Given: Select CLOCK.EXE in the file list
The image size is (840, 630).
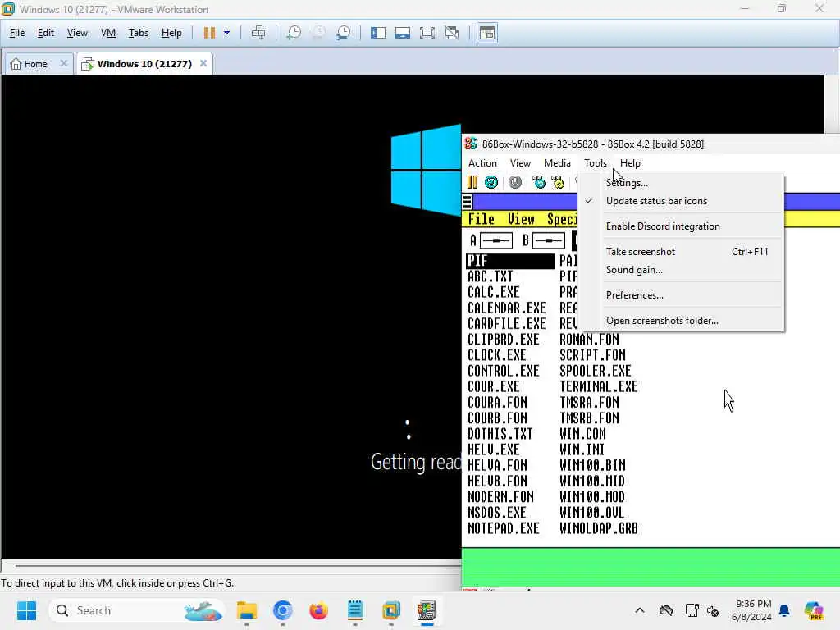Looking at the screenshot, I should click(x=496, y=355).
